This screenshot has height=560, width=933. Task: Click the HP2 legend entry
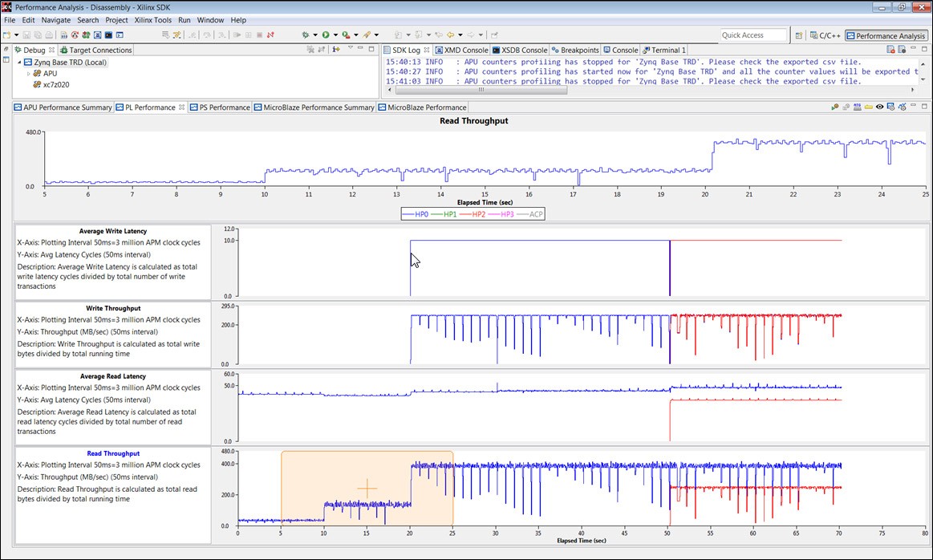tap(473, 214)
